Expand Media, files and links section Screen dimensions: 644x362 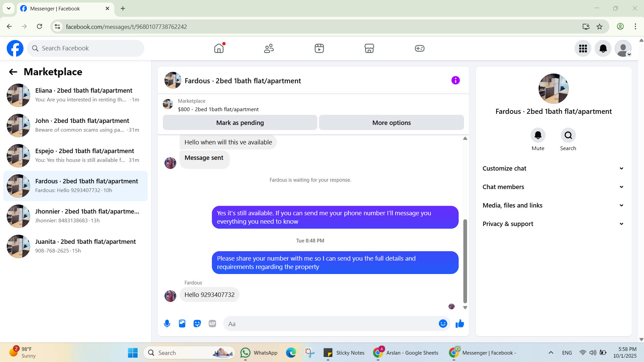(x=553, y=206)
